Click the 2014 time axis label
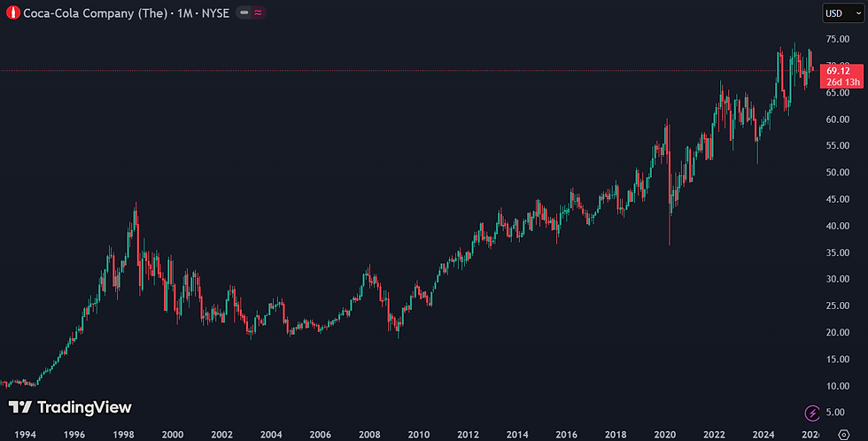This screenshot has width=868, height=441. pos(517,435)
